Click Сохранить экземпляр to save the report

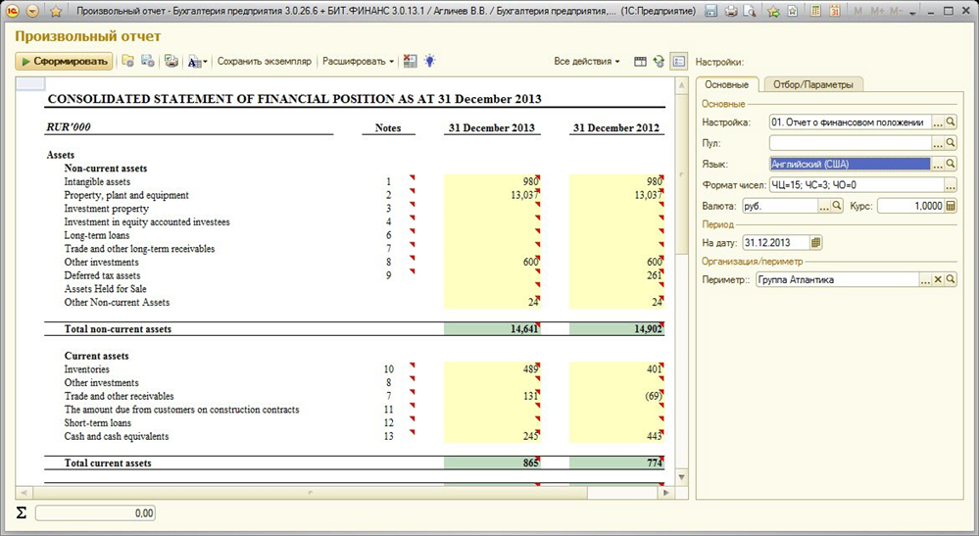coord(264,61)
